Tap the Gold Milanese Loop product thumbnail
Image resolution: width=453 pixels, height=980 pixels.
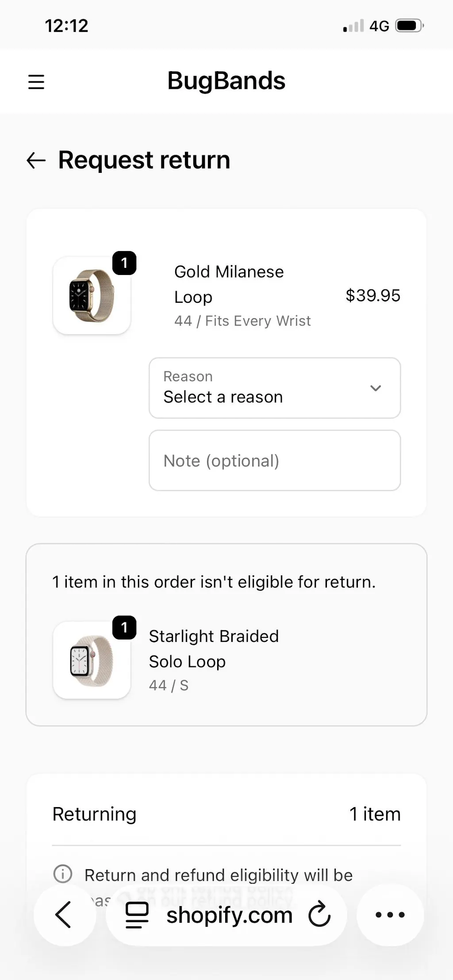[92, 295]
